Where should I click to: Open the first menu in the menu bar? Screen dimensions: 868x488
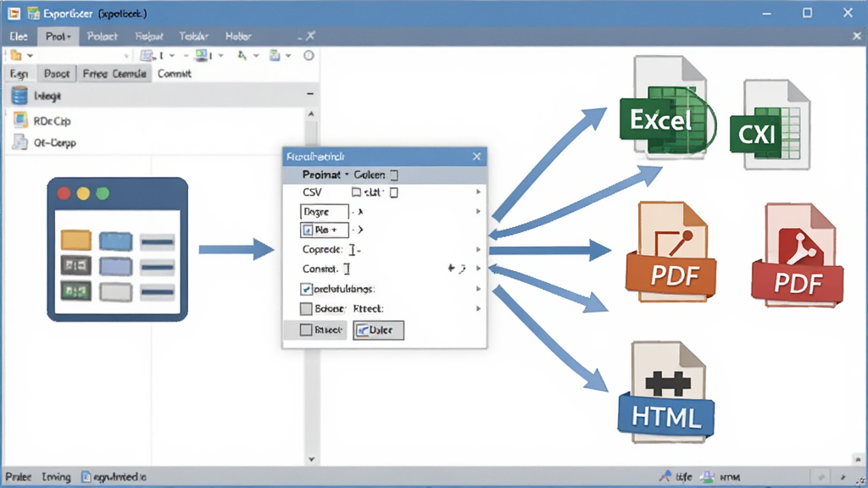click(19, 36)
